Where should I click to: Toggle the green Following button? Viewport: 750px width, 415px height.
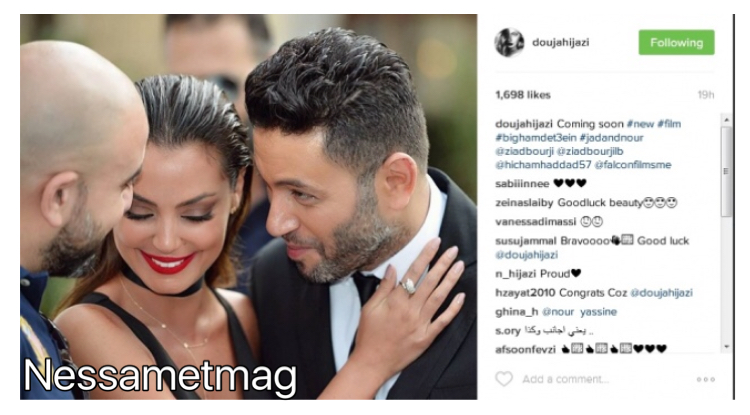[x=676, y=43]
